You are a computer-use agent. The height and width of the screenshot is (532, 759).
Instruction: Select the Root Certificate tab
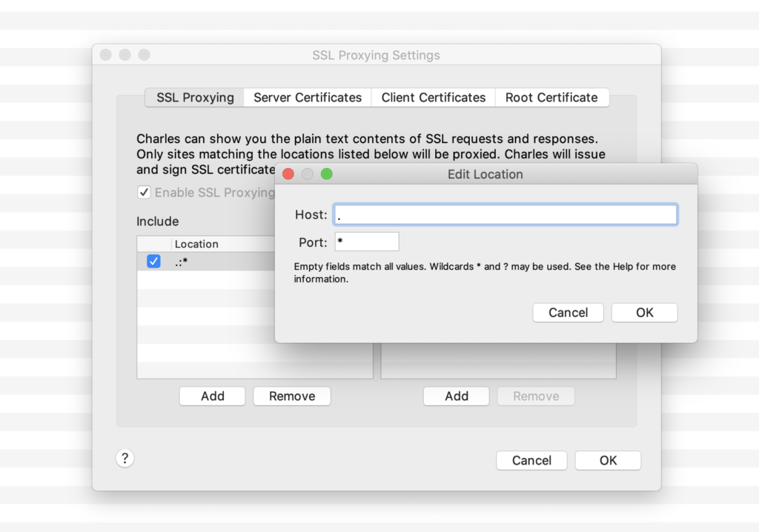551,98
